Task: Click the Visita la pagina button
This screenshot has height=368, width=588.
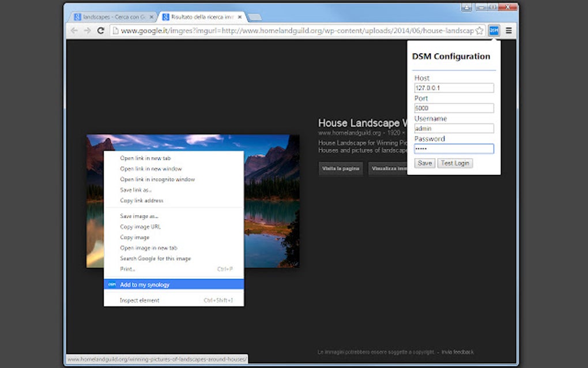Action: [340, 168]
